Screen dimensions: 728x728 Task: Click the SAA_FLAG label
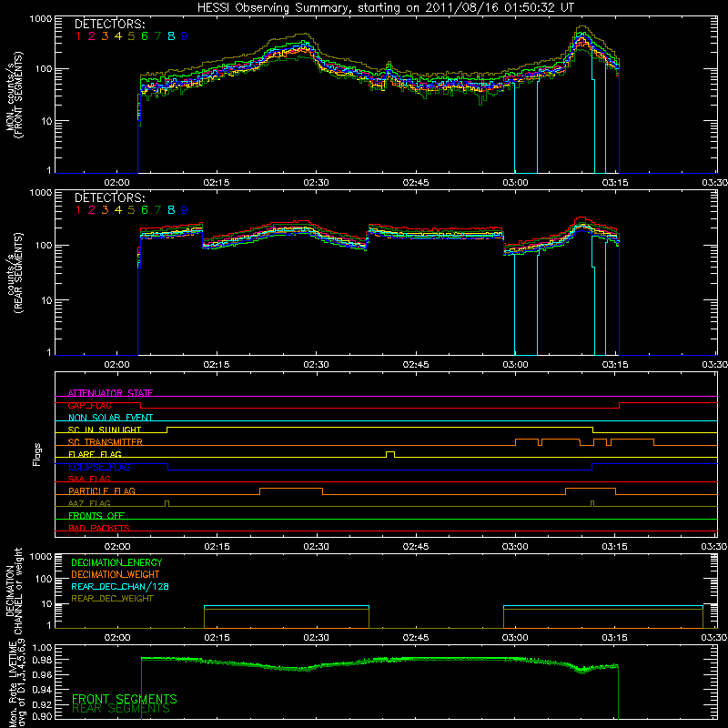[89, 479]
